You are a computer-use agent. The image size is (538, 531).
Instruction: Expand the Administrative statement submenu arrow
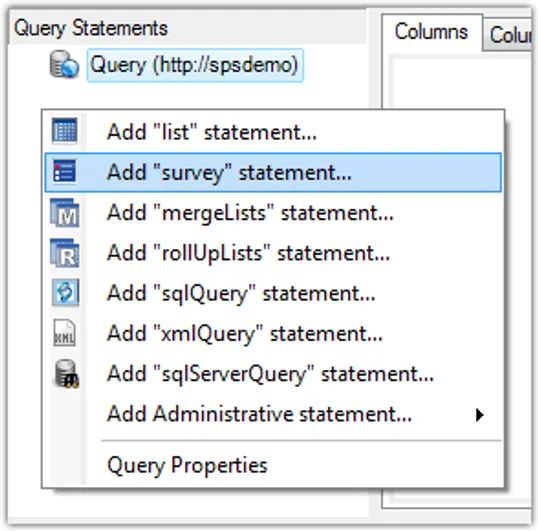[x=480, y=415]
